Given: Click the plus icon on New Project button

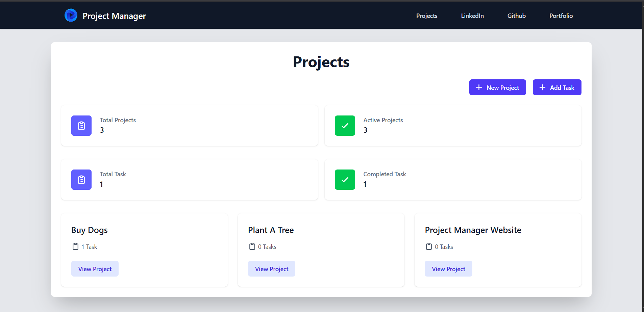Looking at the screenshot, I should click(x=479, y=87).
